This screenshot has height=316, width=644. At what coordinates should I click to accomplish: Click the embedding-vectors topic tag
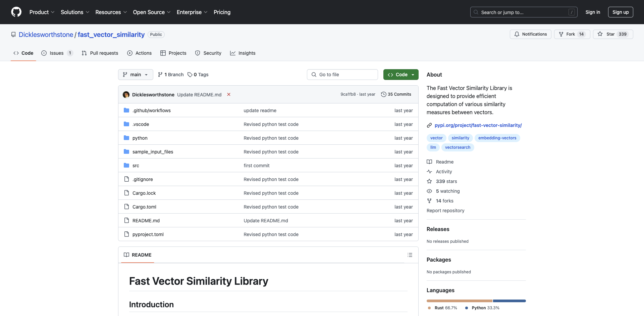(x=497, y=138)
